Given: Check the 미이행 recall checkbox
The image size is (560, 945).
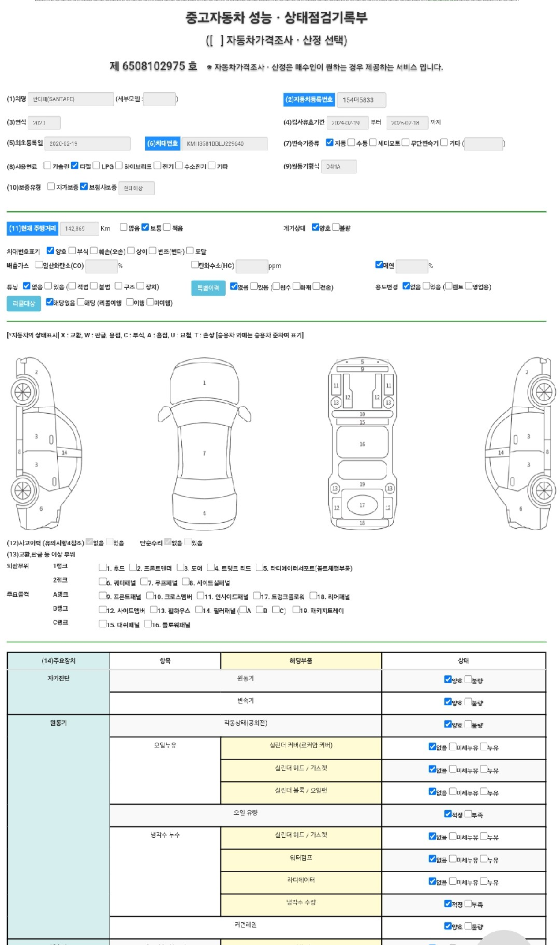Looking at the screenshot, I should tap(151, 302).
